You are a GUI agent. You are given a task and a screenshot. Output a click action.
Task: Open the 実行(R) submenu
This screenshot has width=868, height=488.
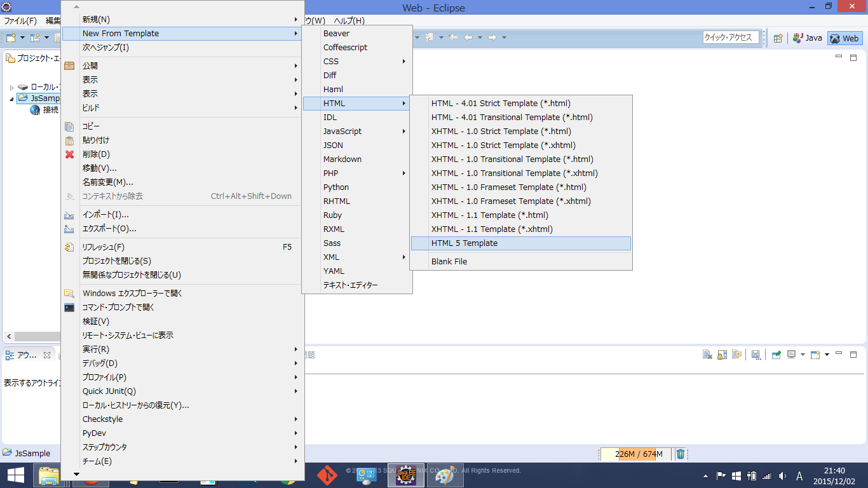pyautogui.click(x=182, y=349)
